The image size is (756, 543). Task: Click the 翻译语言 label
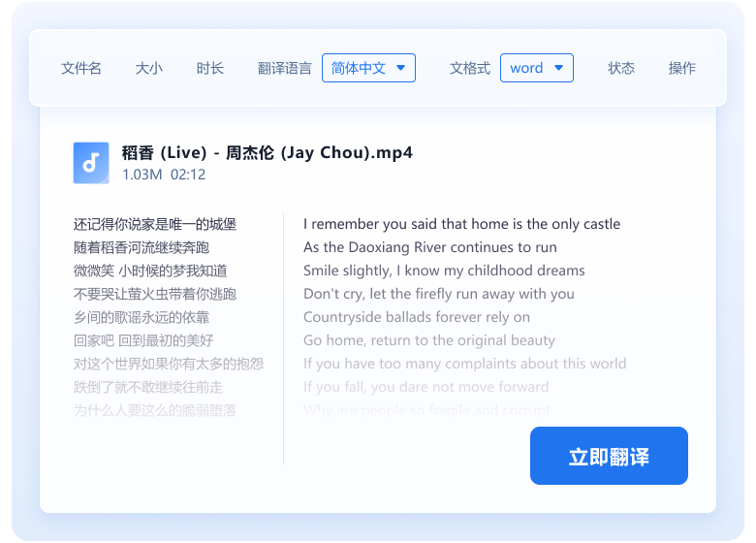tap(284, 68)
